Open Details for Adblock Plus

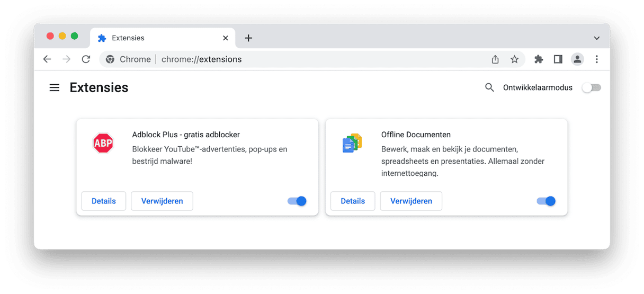[104, 201]
